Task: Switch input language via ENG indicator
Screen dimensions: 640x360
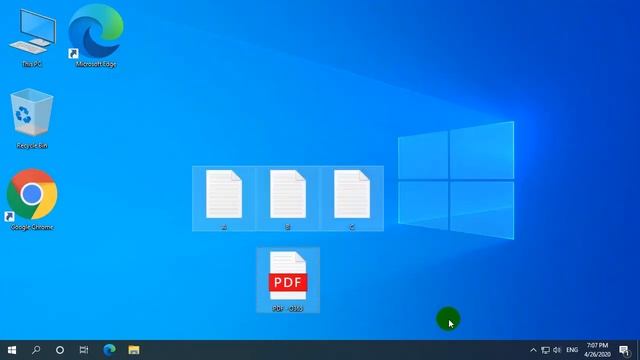Action: point(572,350)
